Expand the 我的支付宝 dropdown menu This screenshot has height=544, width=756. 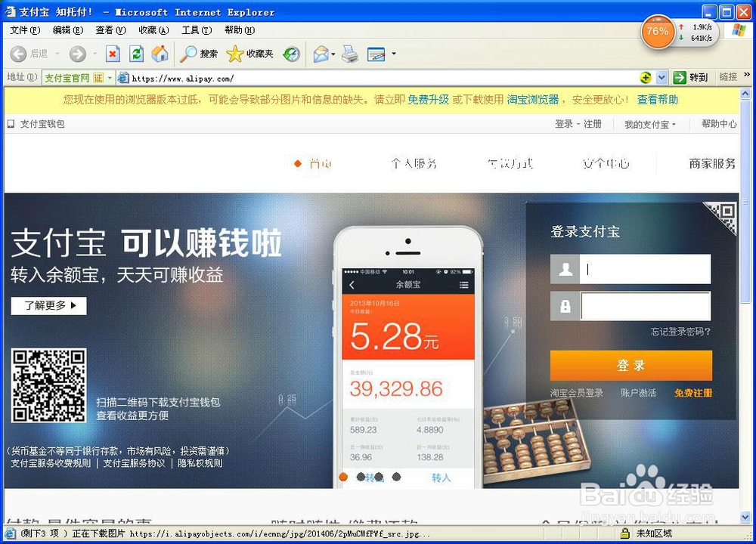650,125
